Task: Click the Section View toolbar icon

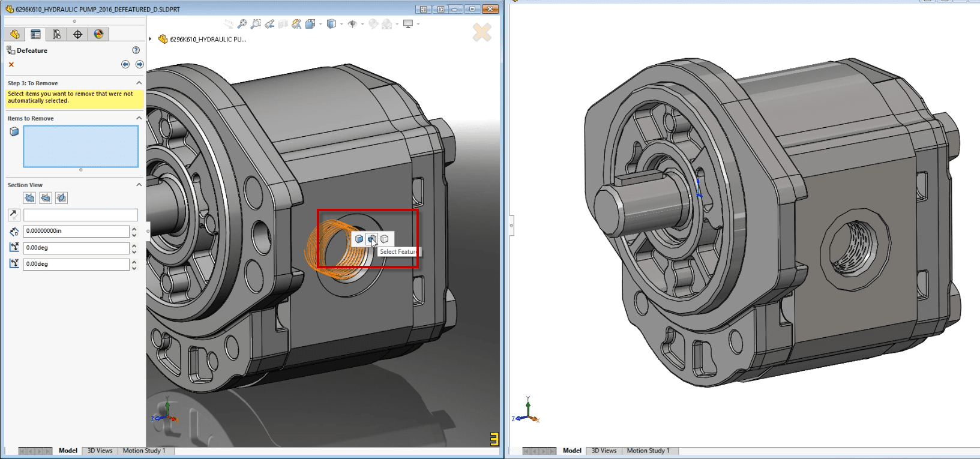Action: pyautogui.click(x=283, y=24)
